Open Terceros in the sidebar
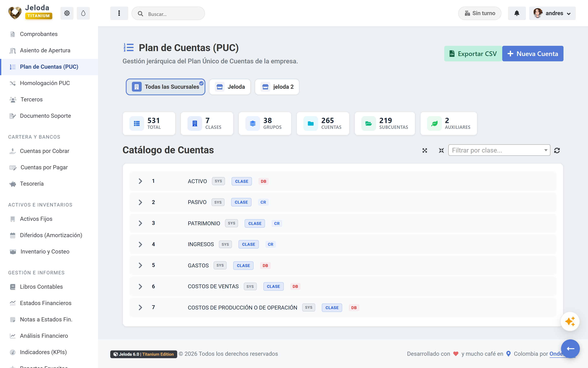 point(31,99)
